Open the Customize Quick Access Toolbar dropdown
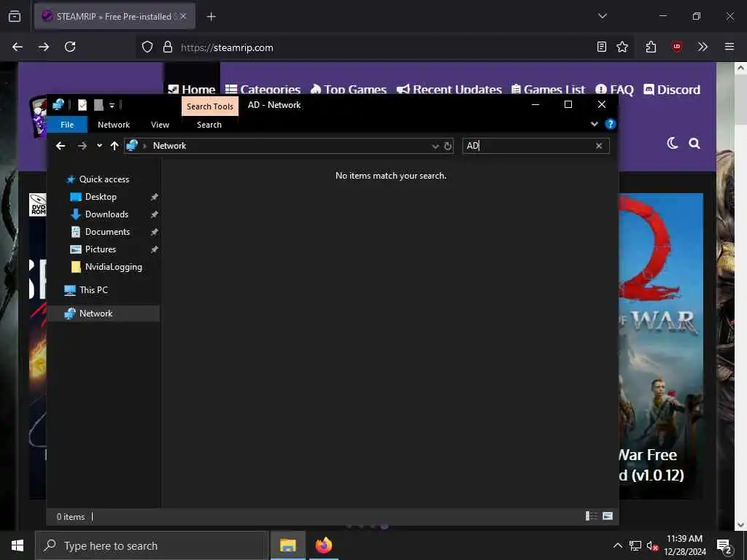This screenshot has width=747, height=560. [x=112, y=105]
